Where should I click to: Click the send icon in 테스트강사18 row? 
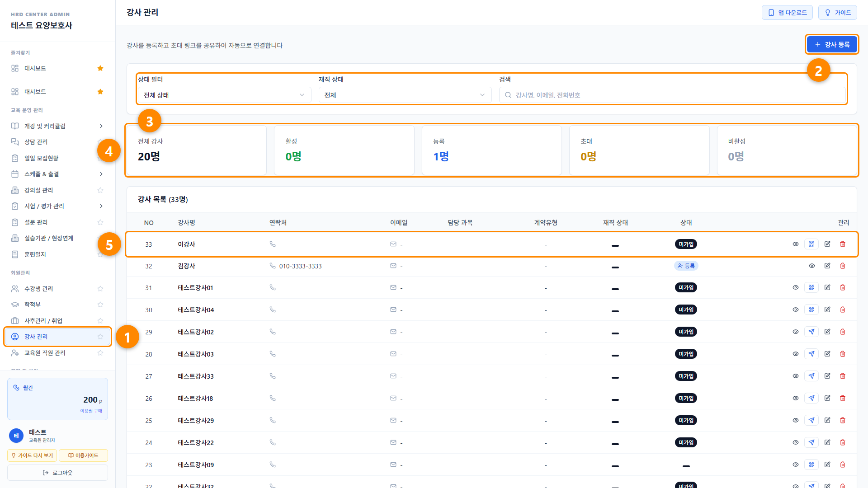811,398
